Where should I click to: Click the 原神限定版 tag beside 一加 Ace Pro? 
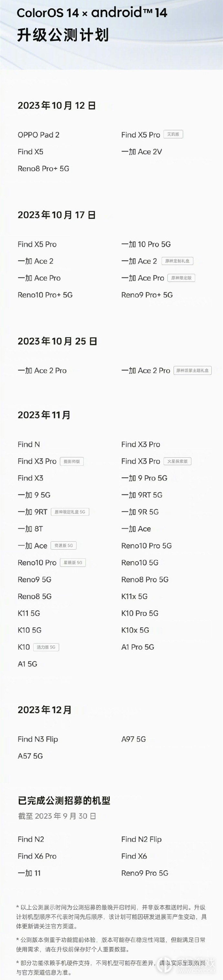coord(181,278)
